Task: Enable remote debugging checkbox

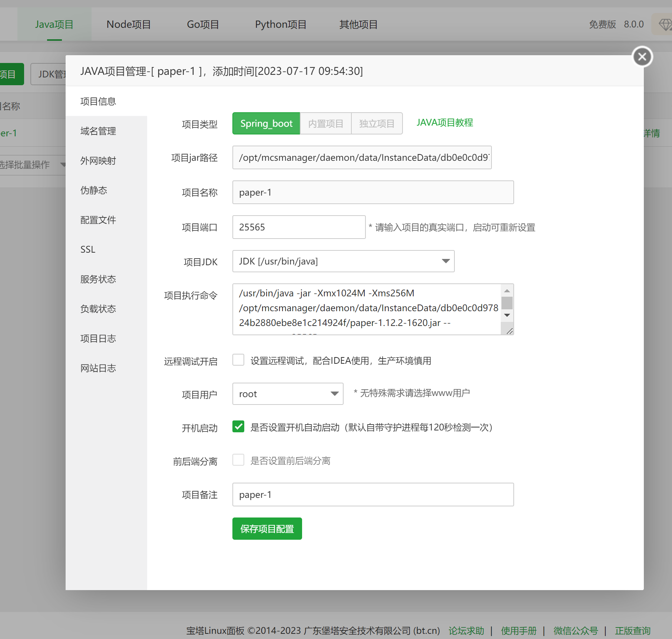Action: [238, 360]
